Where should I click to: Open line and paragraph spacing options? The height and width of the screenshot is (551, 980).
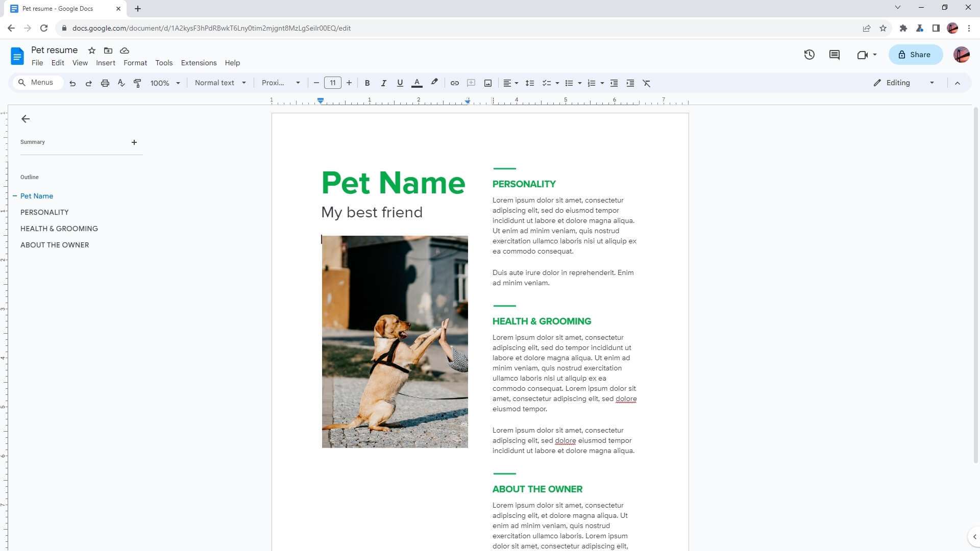point(530,83)
